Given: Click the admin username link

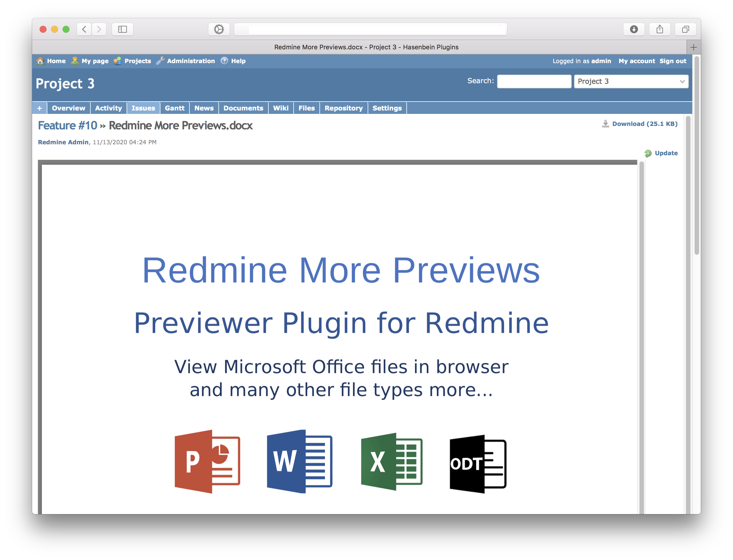Looking at the screenshot, I should (601, 61).
